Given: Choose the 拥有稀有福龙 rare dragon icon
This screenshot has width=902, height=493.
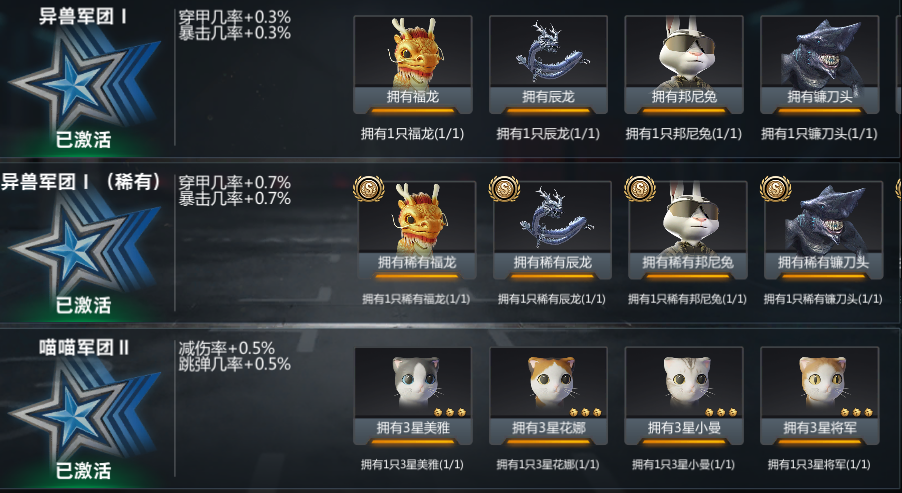Looking at the screenshot, I should pos(416,230).
